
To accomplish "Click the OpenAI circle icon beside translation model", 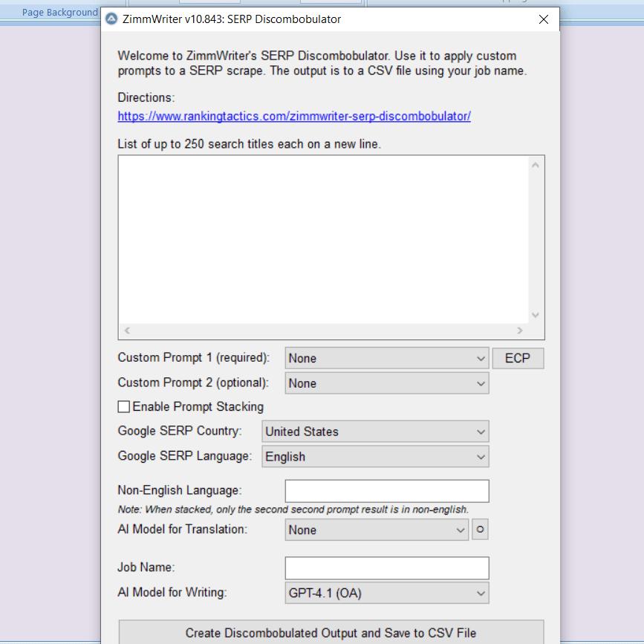I will pos(480,530).
